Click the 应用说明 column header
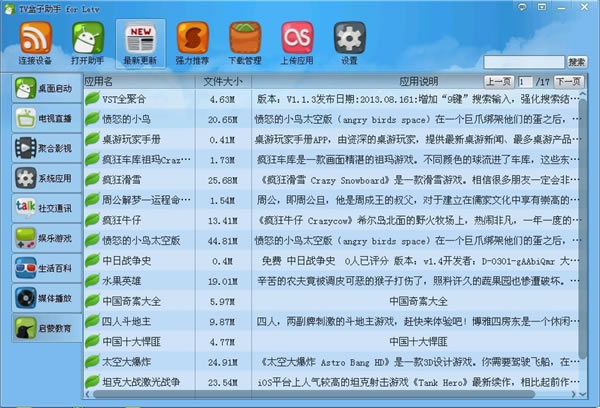Viewport: 600px width, 408px height. (x=419, y=82)
